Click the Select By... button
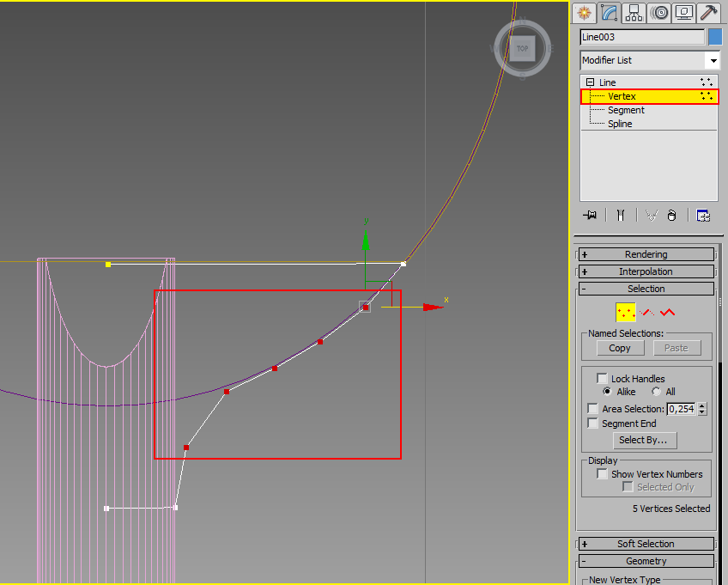The image size is (728, 585). (645, 440)
